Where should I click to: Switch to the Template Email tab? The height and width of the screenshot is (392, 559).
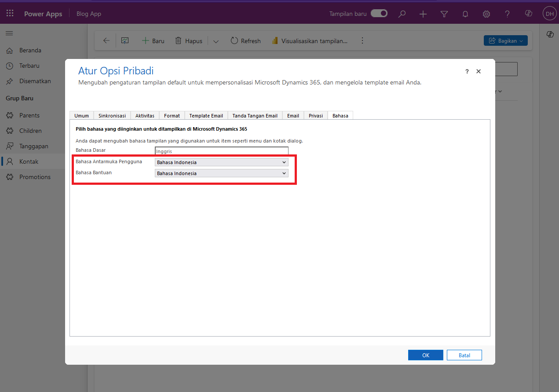(x=206, y=116)
